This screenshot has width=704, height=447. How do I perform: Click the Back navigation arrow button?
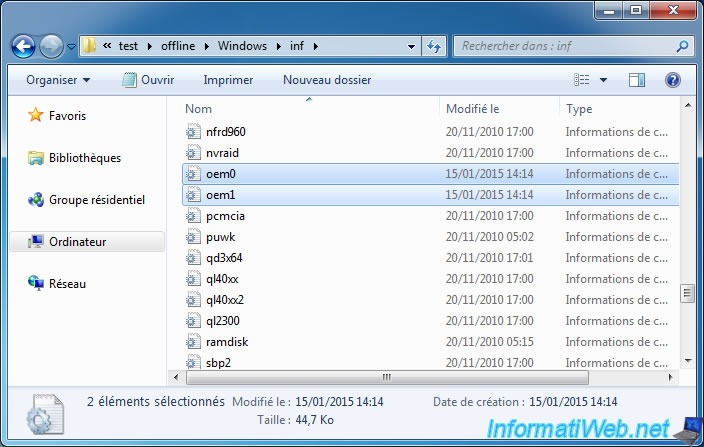tap(25, 46)
